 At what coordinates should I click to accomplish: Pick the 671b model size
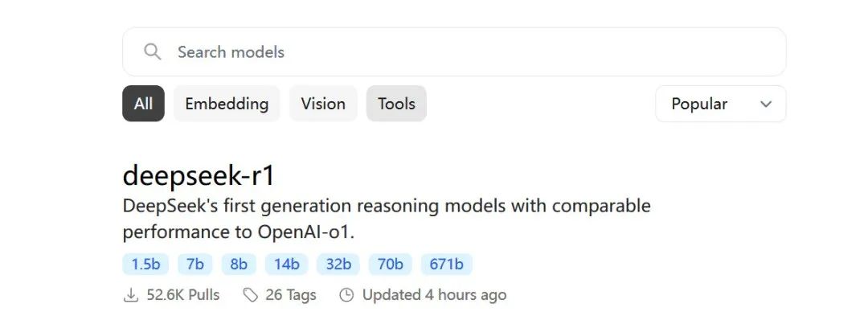[447, 265]
